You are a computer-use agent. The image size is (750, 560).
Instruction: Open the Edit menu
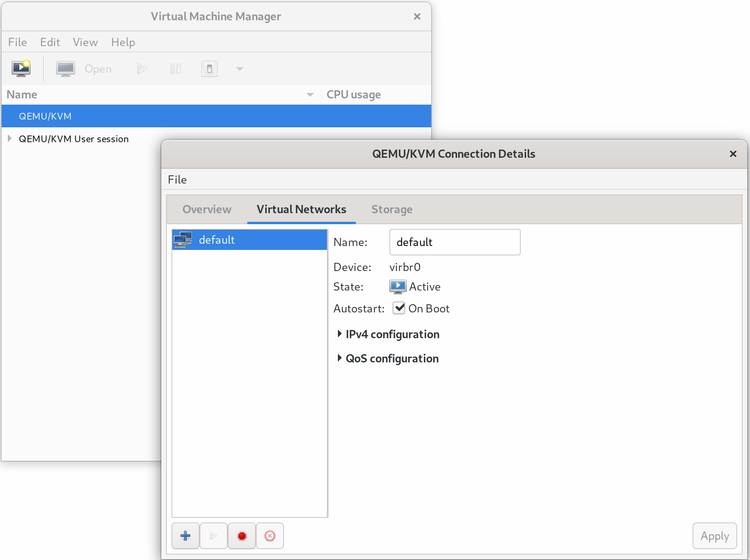(50, 42)
